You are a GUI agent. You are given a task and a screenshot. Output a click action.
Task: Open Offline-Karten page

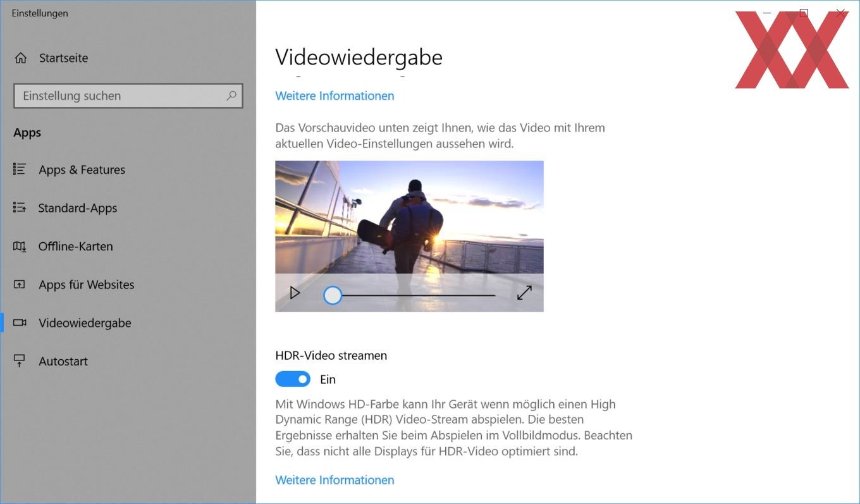pos(75,247)
